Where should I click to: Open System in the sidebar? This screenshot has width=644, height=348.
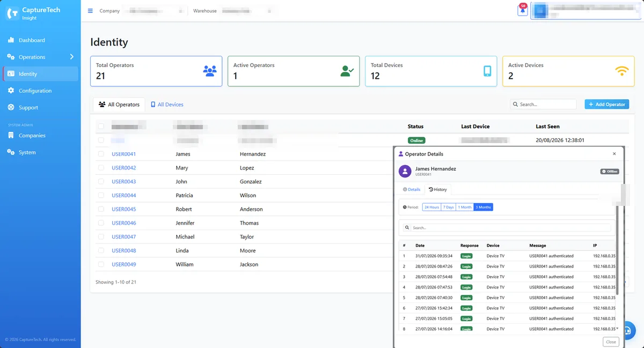[x=40, y=152]
